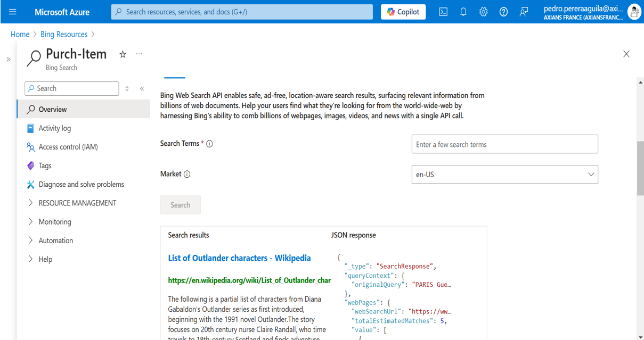644x340 pixels.
Task: Click the help question mark icon
Action: point(503,12)
